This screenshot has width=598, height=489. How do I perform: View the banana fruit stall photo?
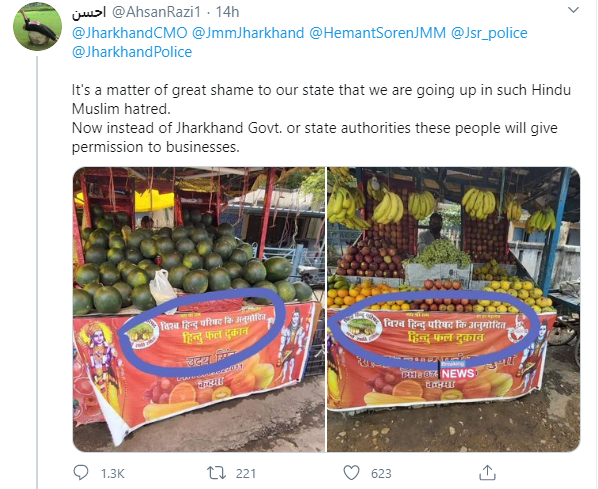(x=454, y=309)
